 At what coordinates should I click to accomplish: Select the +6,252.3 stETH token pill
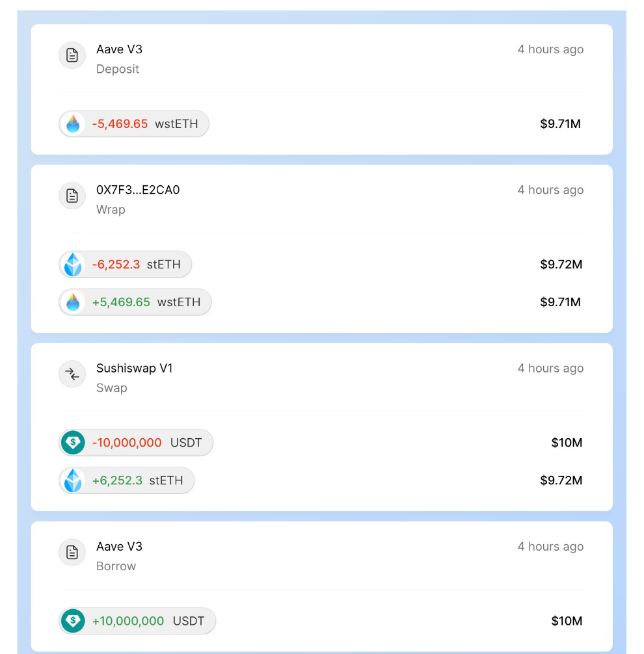click(x=126, y=480)
